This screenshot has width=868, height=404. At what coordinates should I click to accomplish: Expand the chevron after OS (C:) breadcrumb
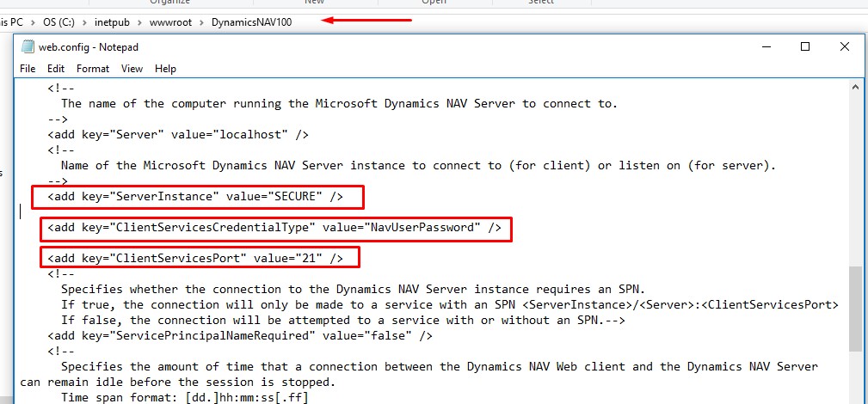click(x=84, y=22)
